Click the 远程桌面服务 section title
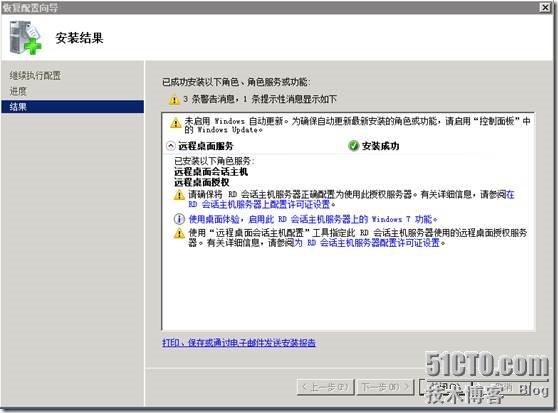 pyautogui.click(x=206, y=146)
